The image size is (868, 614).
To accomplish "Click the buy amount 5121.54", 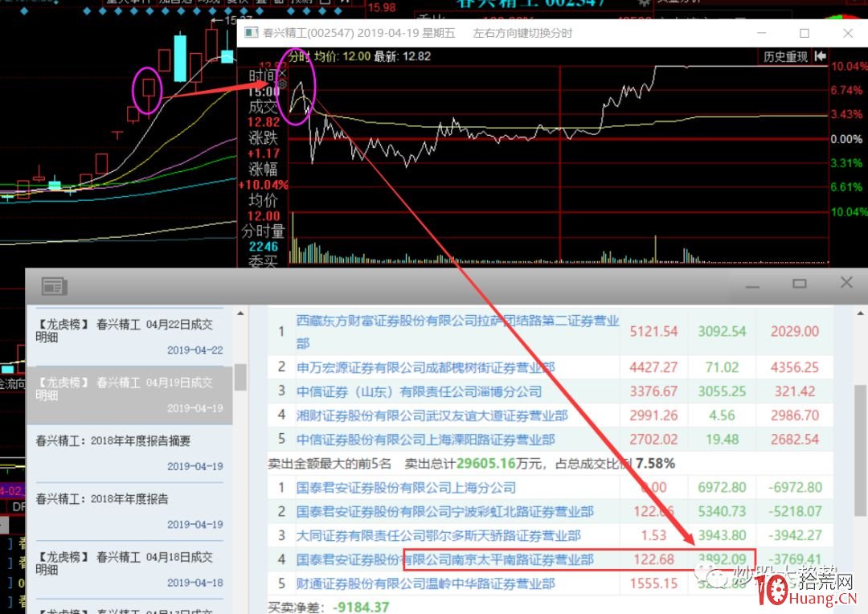I will [x=653, y=332].
